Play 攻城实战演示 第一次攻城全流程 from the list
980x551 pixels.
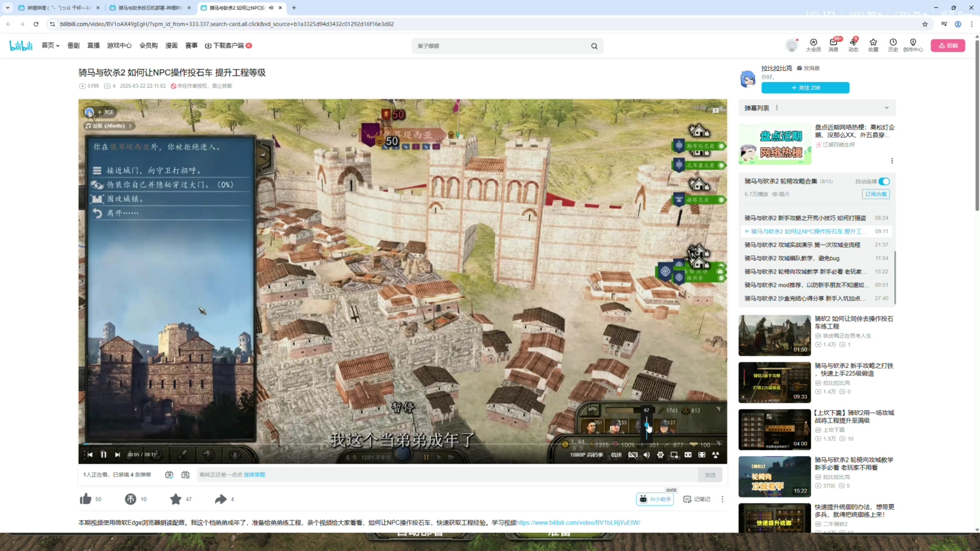pos(817,245)
